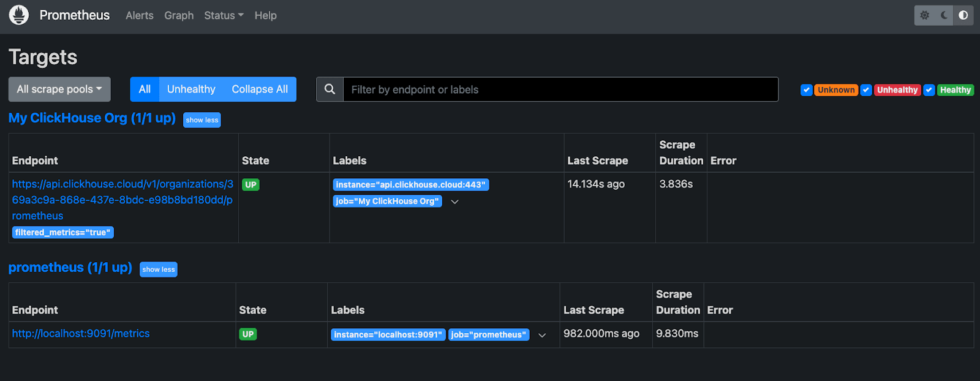
Task: Focus the Filter by endpoint or labels field
Action: coord(560,89)
